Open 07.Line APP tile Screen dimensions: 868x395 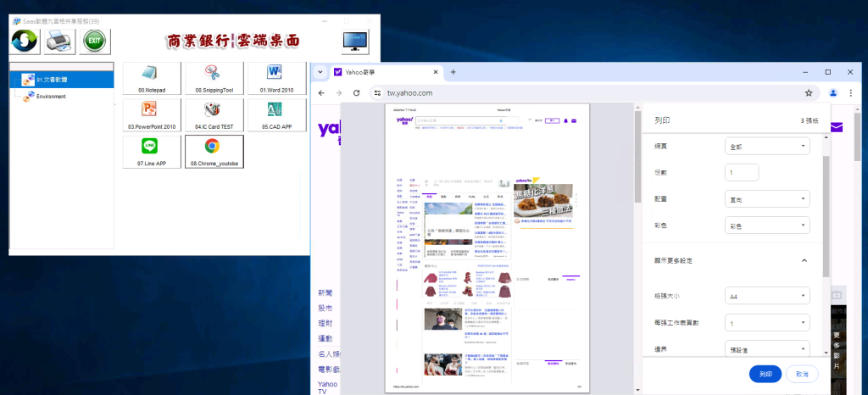pos(152,152)
